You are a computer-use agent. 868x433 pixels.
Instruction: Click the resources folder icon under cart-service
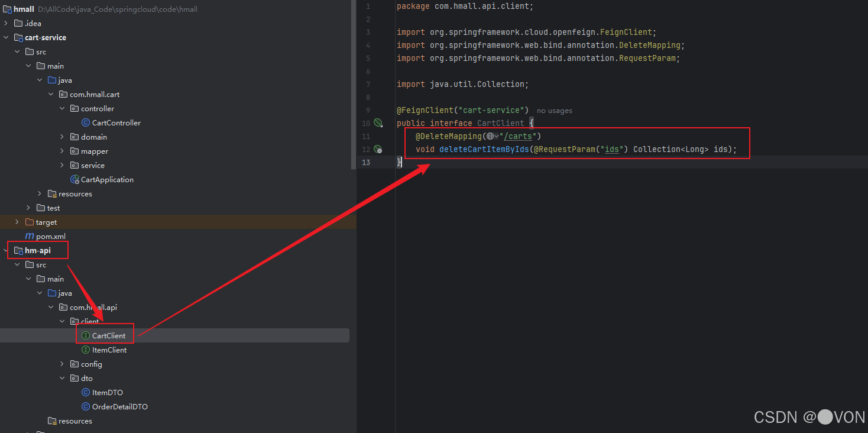point(52,193)
